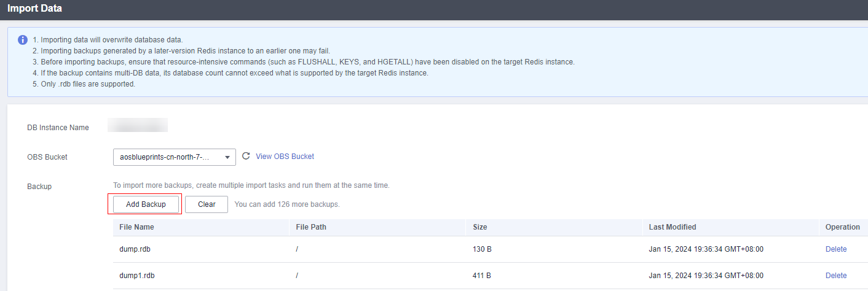Open the View OBS Bucket link

pyautogui.click(x=285, y=157)
